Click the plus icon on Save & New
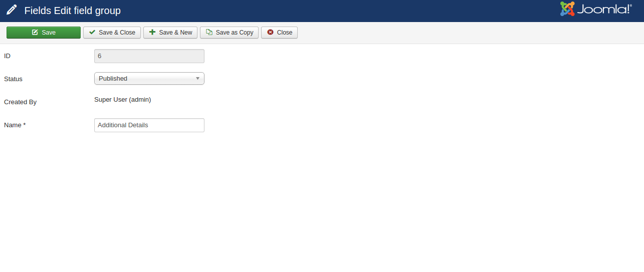Screen dimensions: 644x272 (x=152, y=33)
